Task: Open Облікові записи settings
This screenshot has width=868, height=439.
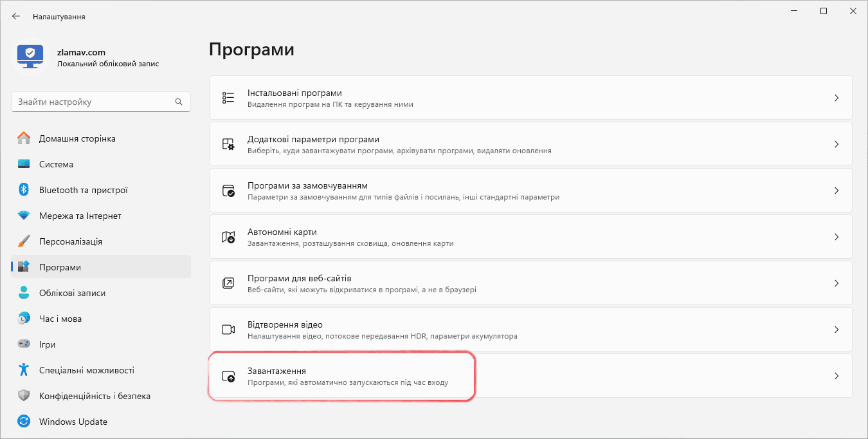Action: 72,293
